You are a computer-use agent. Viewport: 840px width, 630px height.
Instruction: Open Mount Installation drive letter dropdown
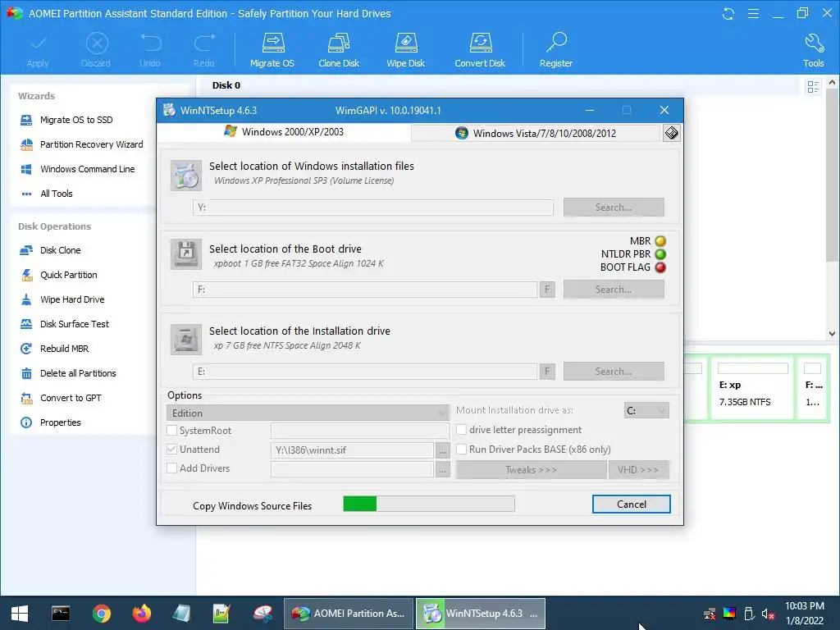point(646,411)
